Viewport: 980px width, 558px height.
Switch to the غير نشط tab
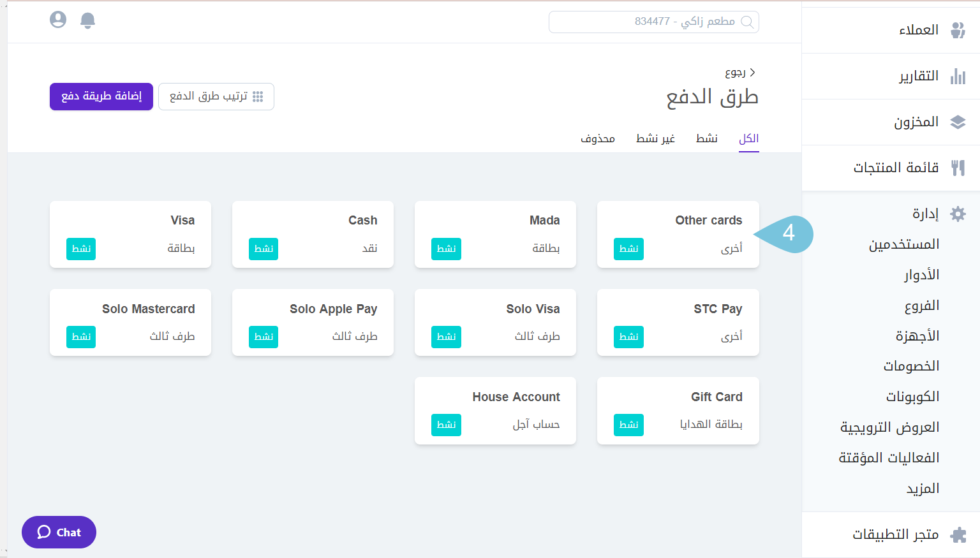pos(655,138)
